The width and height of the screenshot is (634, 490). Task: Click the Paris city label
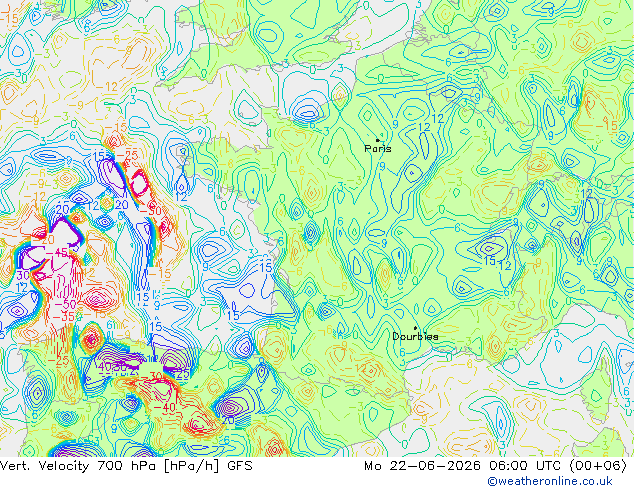[378, 148]
